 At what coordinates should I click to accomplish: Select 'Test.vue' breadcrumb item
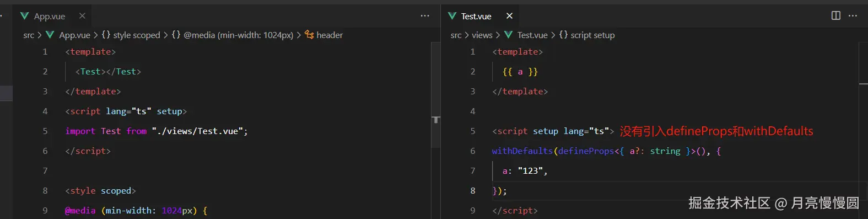532,35
